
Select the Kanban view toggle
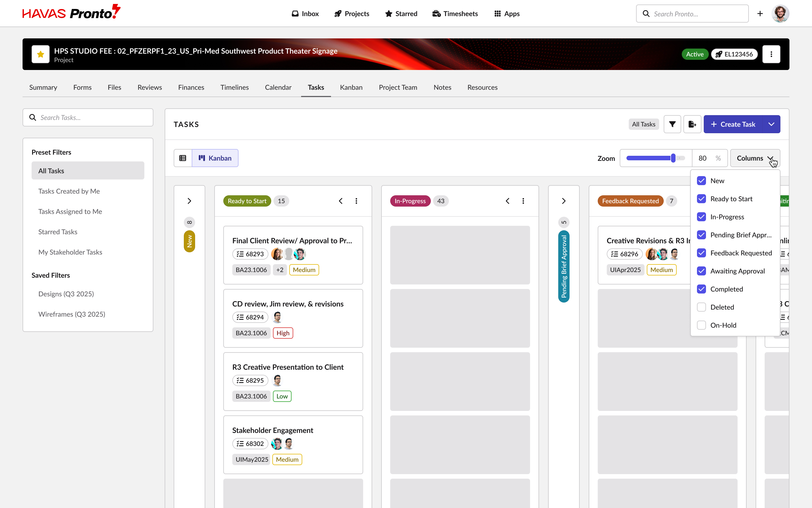click(215, 158)
